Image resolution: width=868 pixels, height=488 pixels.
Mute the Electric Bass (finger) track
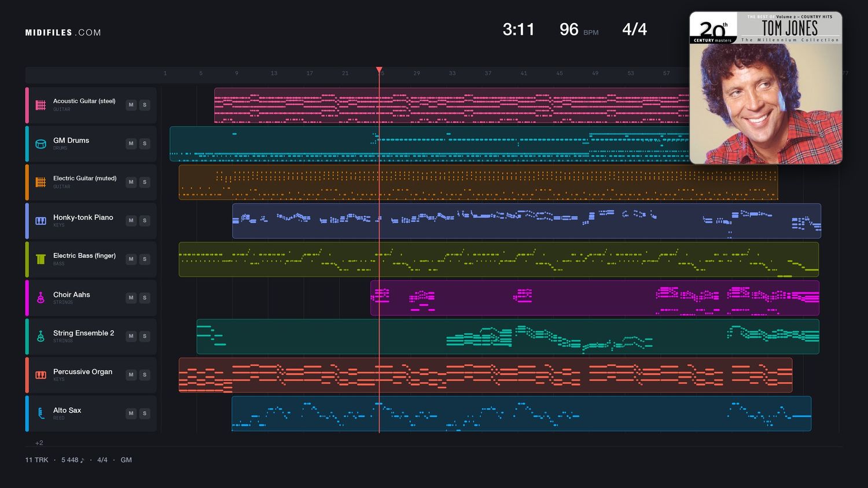(x=131, y=259)
